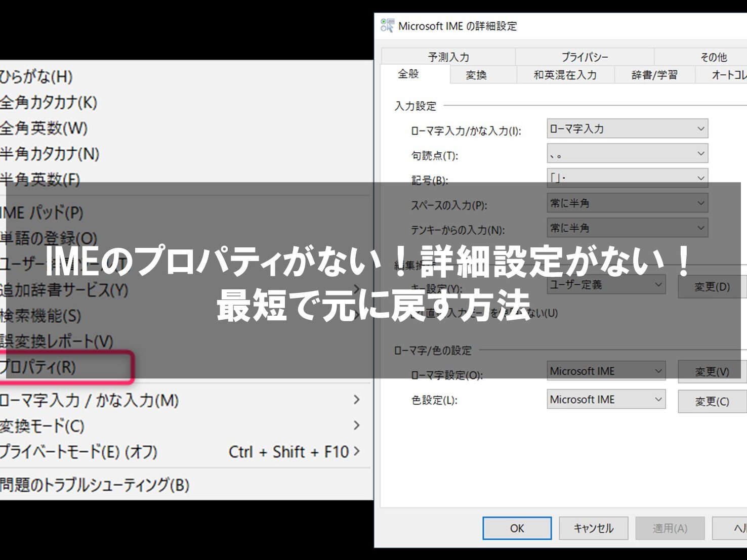The image size is (747, 560).
Task: Confirm settings with the OK button
Action: pyautogui.click(x=517, y=528)
